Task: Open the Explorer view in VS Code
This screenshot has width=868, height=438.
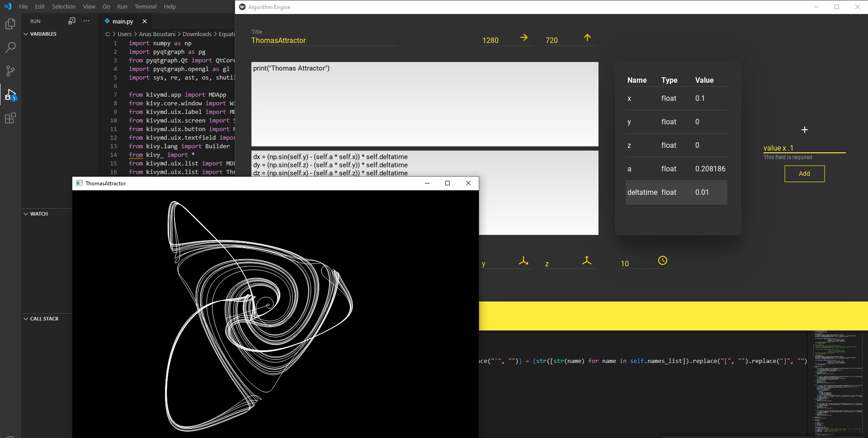Action: point(10,24)
